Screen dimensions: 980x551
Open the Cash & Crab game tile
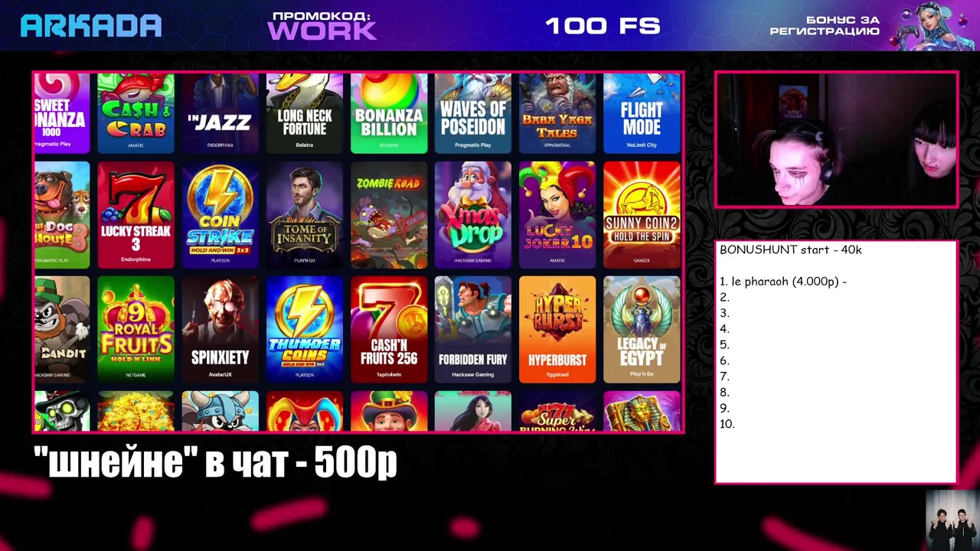[136, 113]
